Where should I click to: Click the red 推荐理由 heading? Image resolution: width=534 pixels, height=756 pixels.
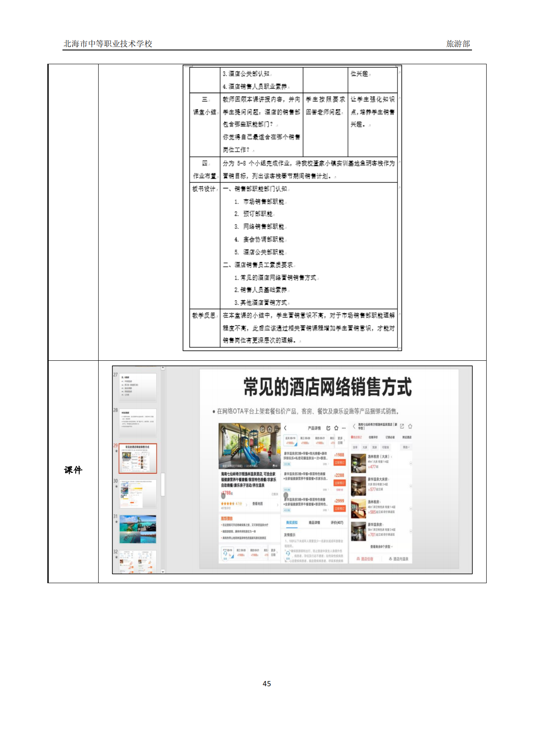227,519
